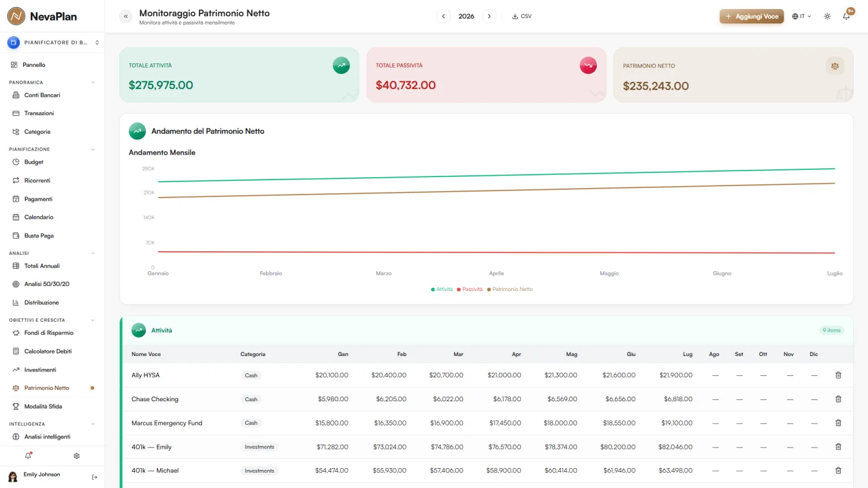Viewport: 868px width, 488px height.
Task: Click the Calcolatore Debiti calculator icon
Action: (16, 351)
